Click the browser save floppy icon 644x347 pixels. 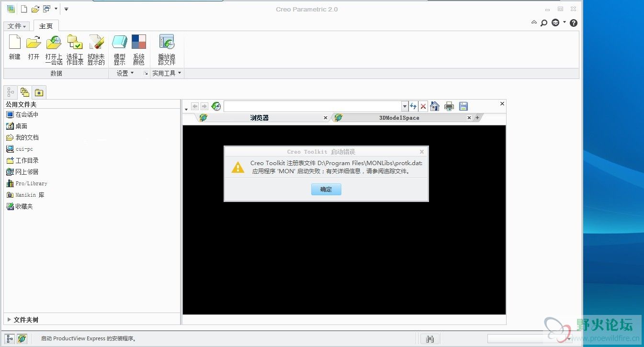click(463, 106)
